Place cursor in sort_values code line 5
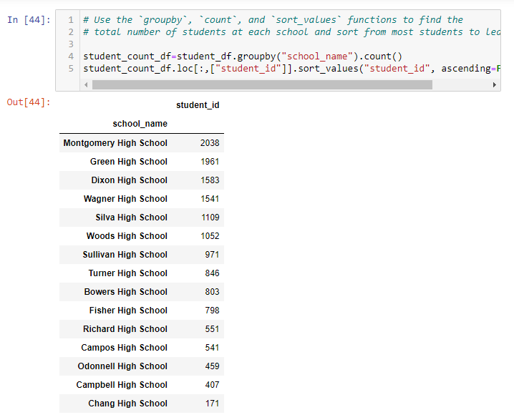514x420 pixels. [292, 69]
